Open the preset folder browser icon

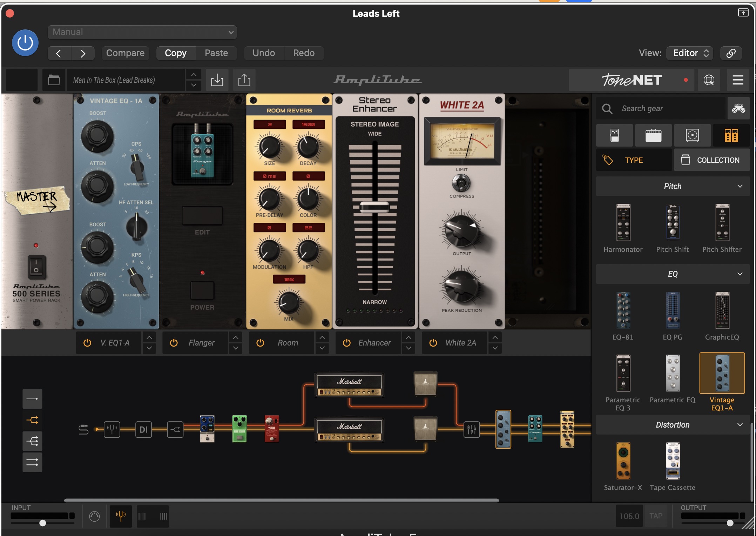pyautogui.click(x=54, y=80)
